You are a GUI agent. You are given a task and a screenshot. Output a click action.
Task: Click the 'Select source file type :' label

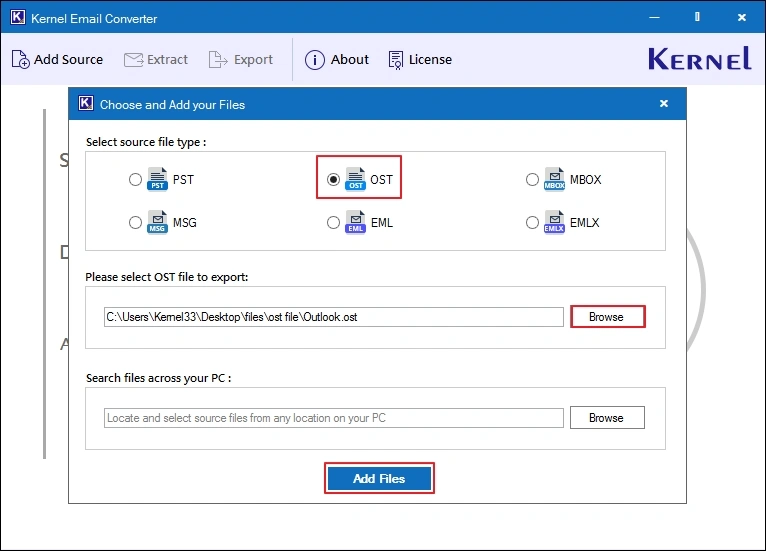146,142
